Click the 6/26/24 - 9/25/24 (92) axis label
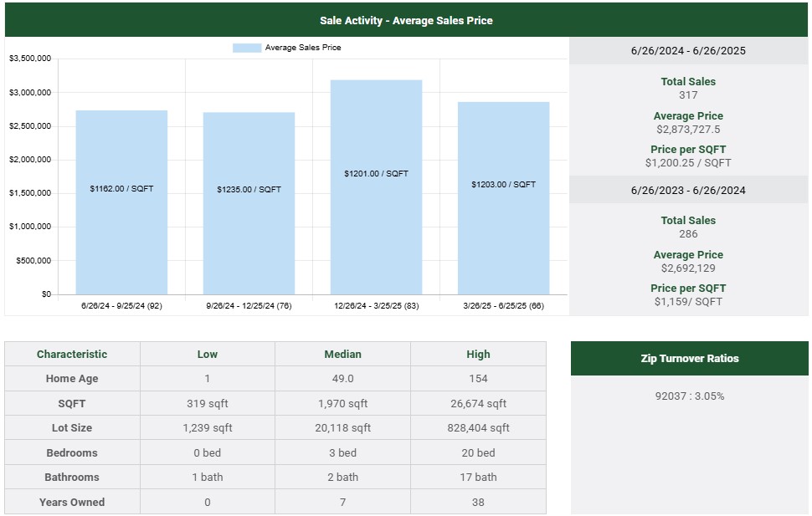The image size is (812, 516). (121, 306)
